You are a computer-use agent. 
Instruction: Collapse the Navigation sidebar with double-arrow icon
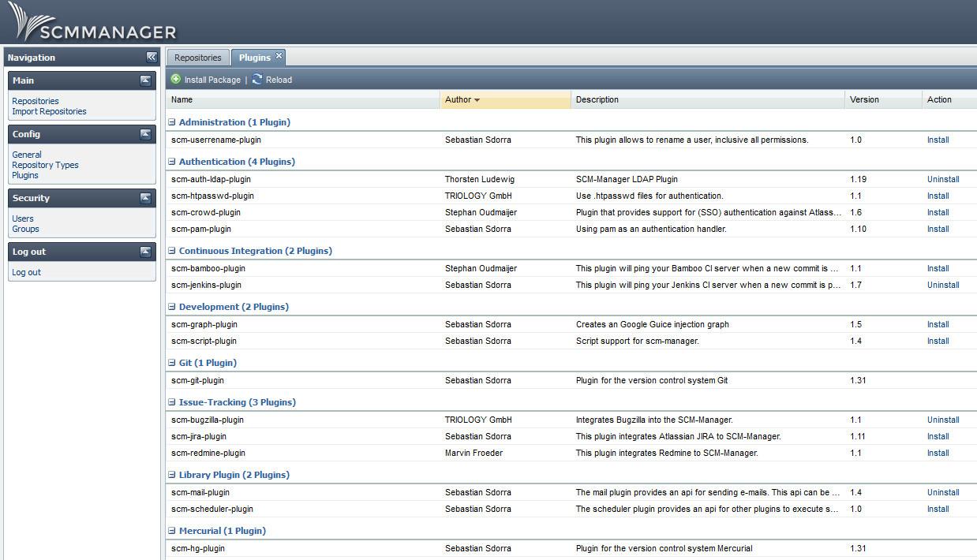[152, 57]
